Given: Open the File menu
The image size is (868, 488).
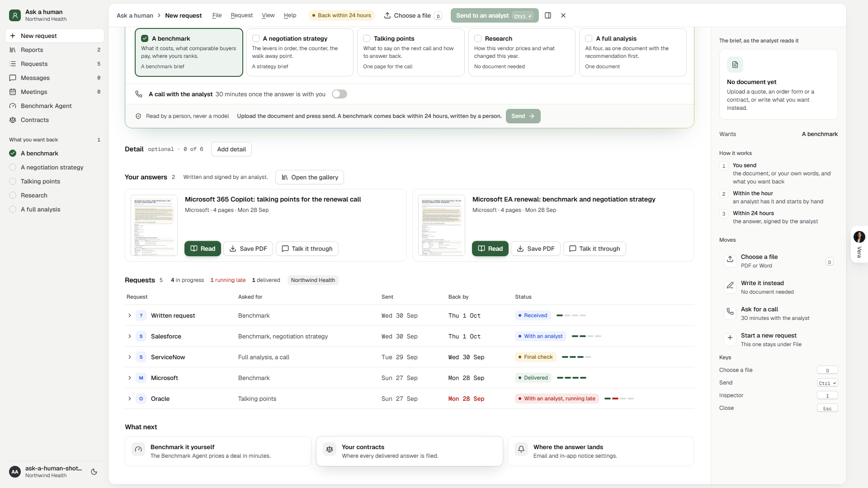Looking at the screenshot, I should point(217,15).
